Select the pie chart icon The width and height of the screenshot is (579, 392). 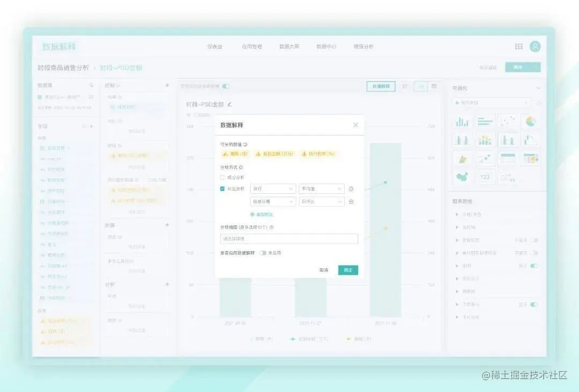pyautogui.click(x=531, y=122)
